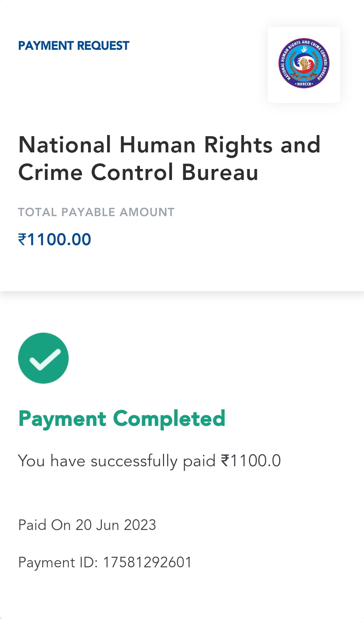The height and width of the screenshot is (619, 364).
Task: Click the ₹1100.0 amount in success message
Action: click(x=251, y=461)
